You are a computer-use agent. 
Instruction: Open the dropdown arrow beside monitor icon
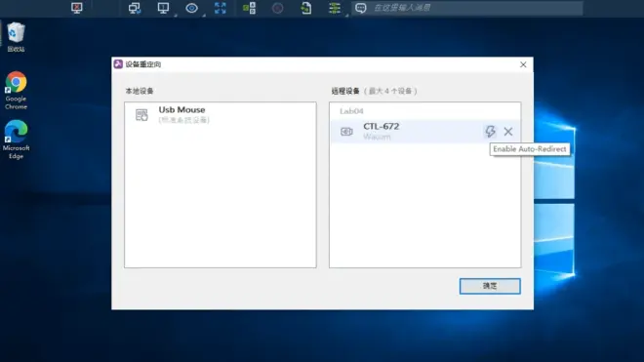[x=176, y=15]
